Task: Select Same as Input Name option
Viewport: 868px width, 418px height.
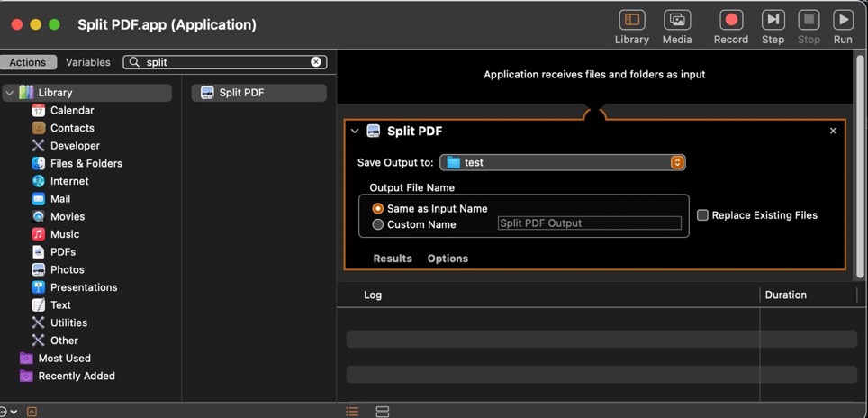Action: [x=378, y=209]
